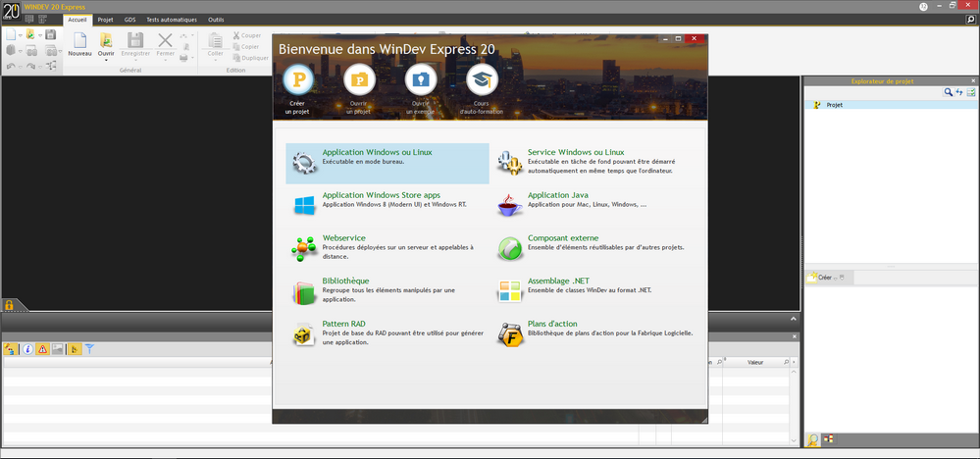
Task: Select the Bibliothèque books icon
Action: [x=304, y=291]
